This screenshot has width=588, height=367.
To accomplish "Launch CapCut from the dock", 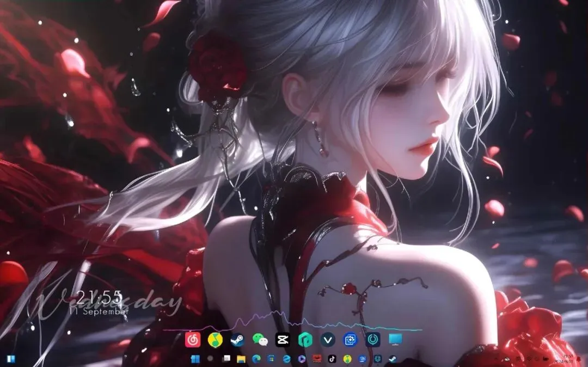I will click(283, 340).
